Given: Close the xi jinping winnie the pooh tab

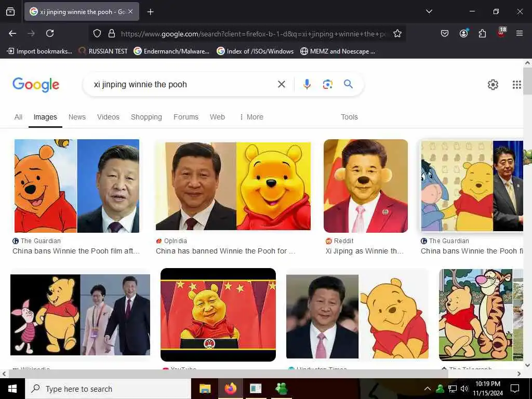Looking at the screenshot, I should [130, 11].
